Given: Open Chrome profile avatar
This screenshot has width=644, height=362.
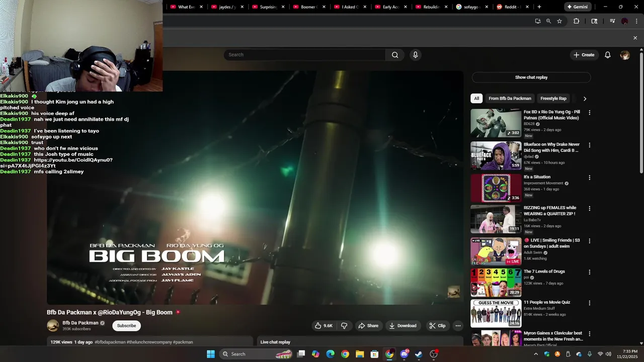Looking at the screenshot, I should click(x=624, y=21).
